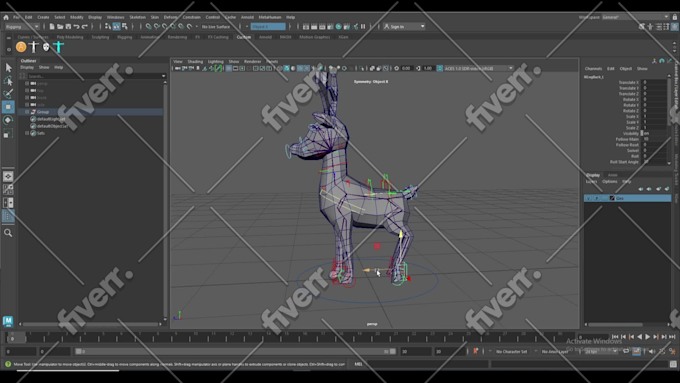The width and height of the screenshot is (680, 383).
Task: Open search via magnifier icon in left sidebar
Action: tap(8, 233)
